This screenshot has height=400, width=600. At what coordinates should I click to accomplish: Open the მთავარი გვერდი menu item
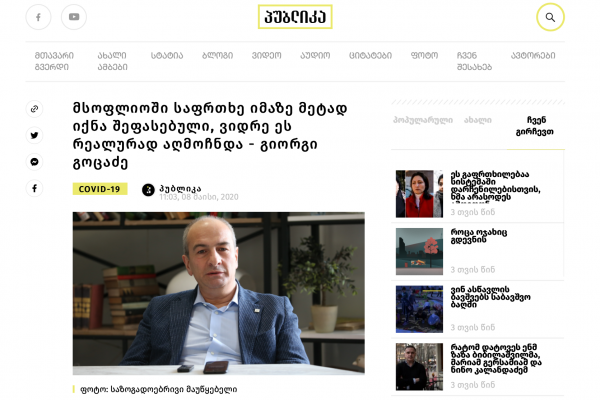pyautogui.click(x=54, y=61)
